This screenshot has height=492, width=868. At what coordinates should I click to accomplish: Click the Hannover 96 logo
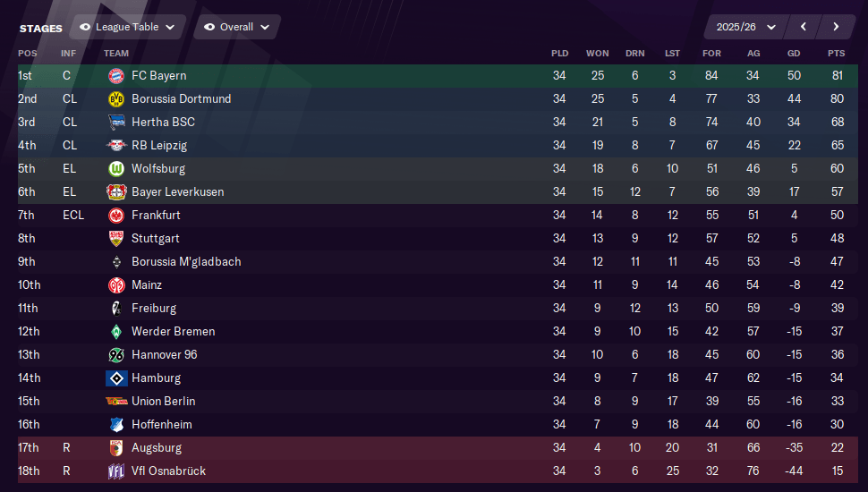[x=116, y=355]
